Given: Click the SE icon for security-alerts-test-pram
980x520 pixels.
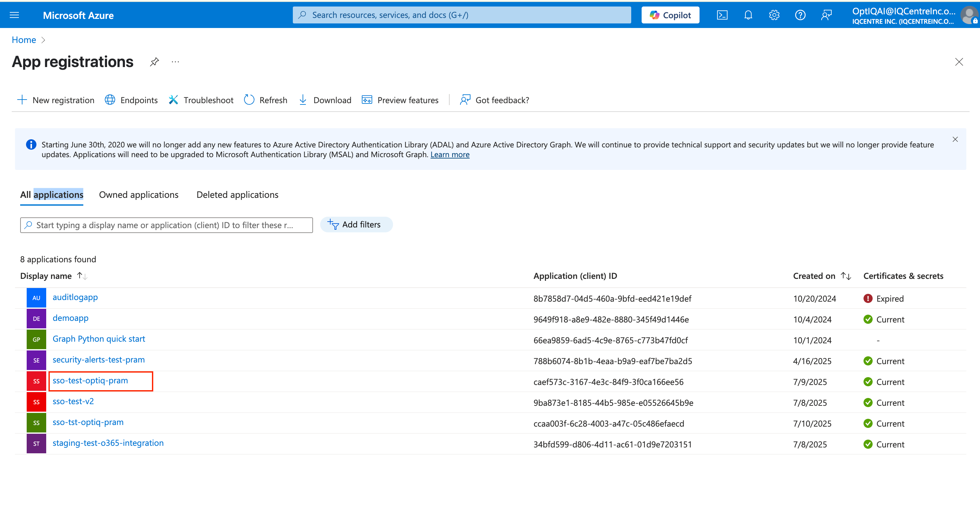Looking at the screenshot, I should pyautogui.click(x=36, y=360).
